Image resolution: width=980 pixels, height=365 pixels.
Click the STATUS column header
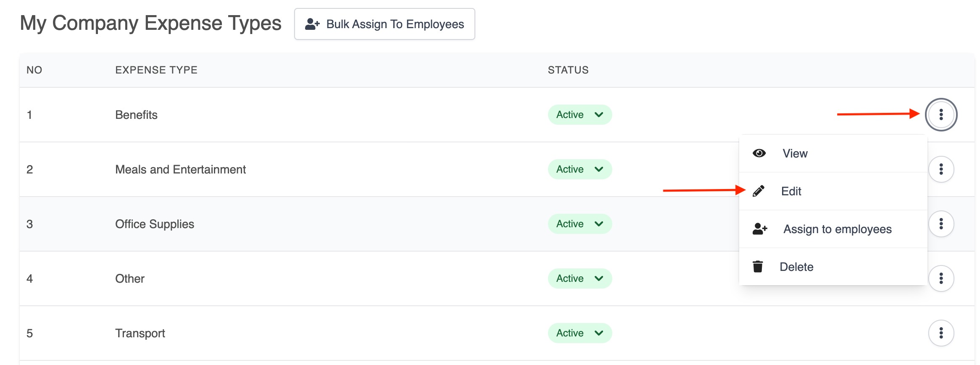tap(568, 70)
